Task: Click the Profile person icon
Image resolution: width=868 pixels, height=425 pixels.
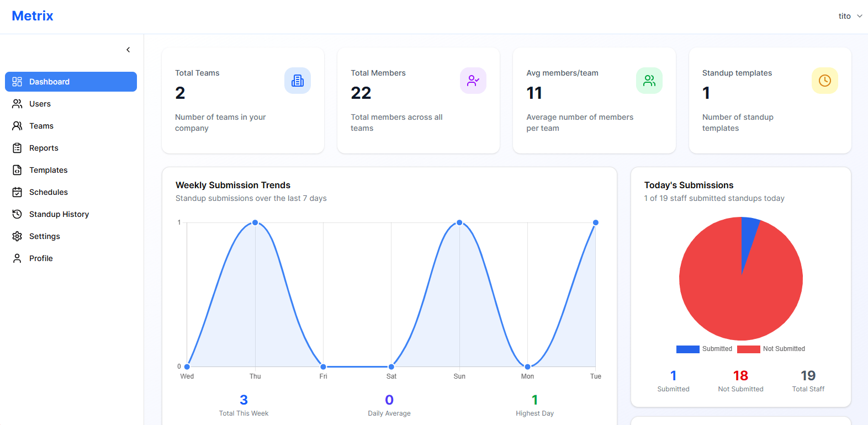Action: point(17,258)
